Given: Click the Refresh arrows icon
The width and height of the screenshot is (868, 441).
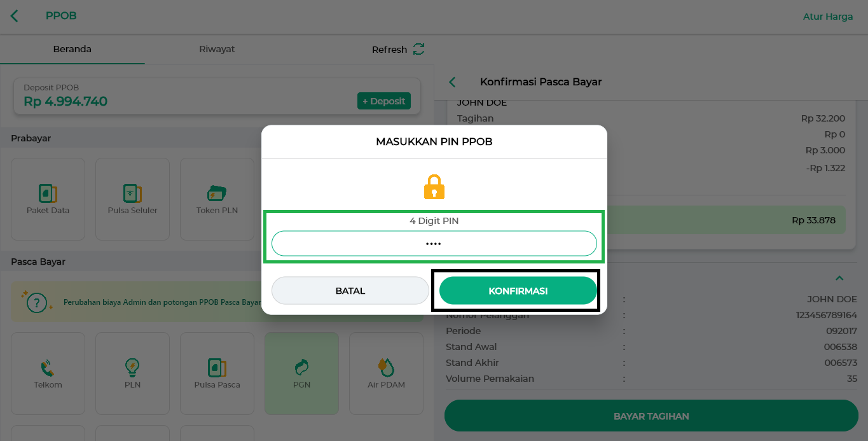Looking at the screenshot, I should pos(418,49).
